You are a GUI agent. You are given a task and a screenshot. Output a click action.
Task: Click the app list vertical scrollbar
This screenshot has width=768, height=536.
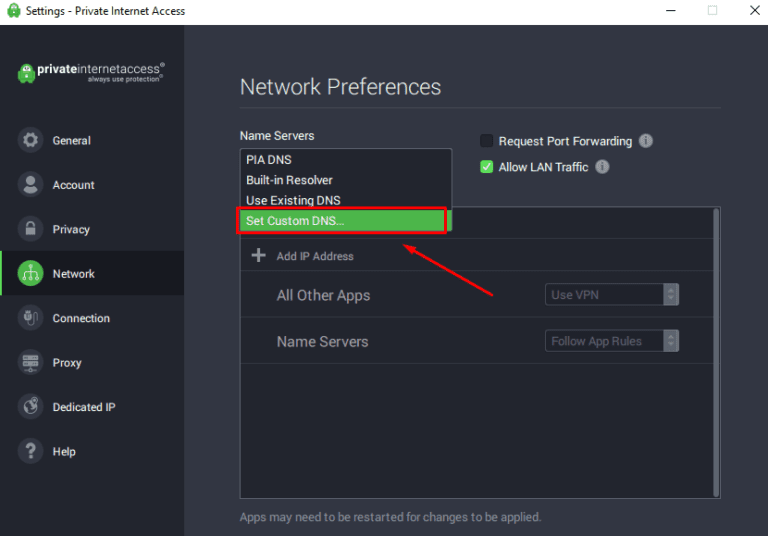[x=715, y=350]
